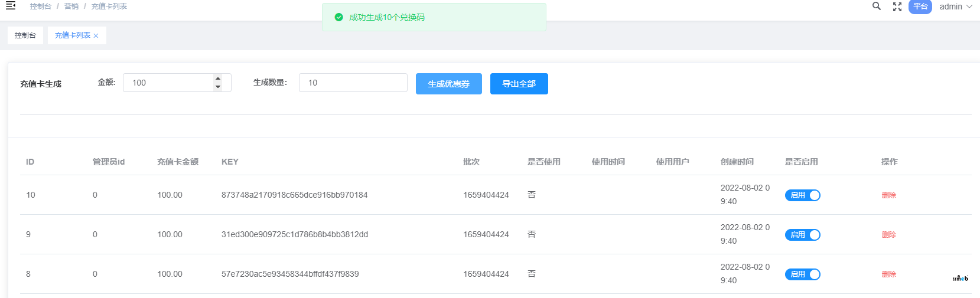The width and height of the screenshot is (980, 298).
Task: Toggle 启用 switch for ID 9
Action: pos(803,235)
